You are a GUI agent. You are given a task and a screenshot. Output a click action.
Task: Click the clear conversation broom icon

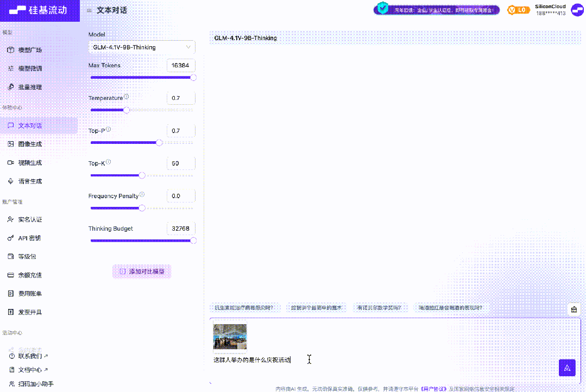point(574,309)
